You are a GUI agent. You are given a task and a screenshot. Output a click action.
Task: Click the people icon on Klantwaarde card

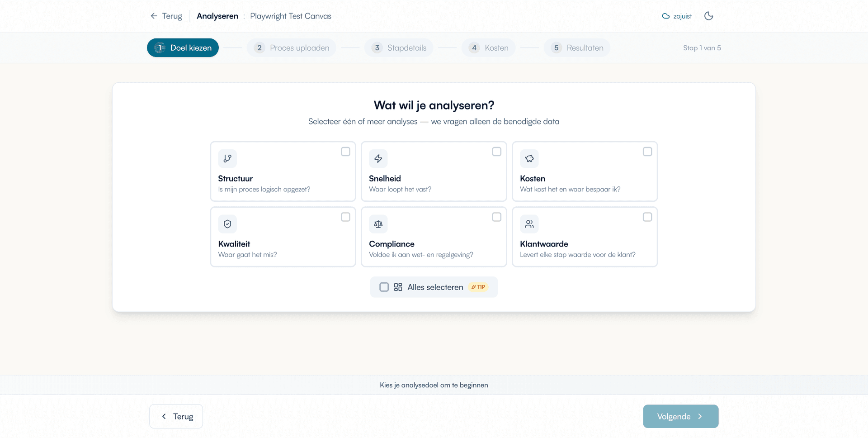point(529,224)
